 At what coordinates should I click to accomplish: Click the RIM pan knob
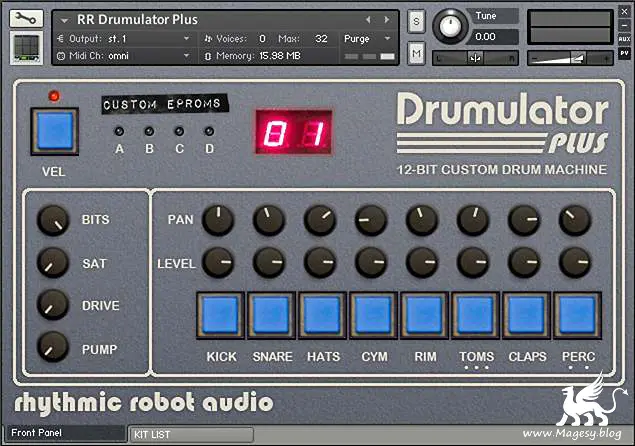pos(422,220)
